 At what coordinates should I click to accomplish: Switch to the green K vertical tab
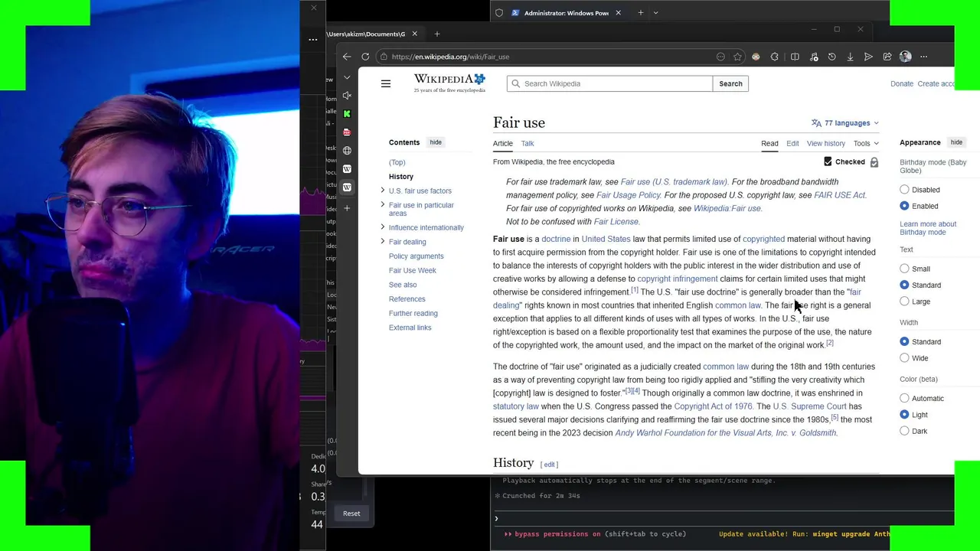tap(347, 114)
